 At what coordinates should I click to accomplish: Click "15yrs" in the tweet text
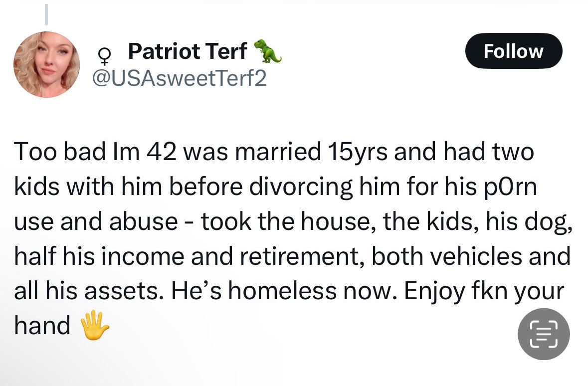click(358, 152)
